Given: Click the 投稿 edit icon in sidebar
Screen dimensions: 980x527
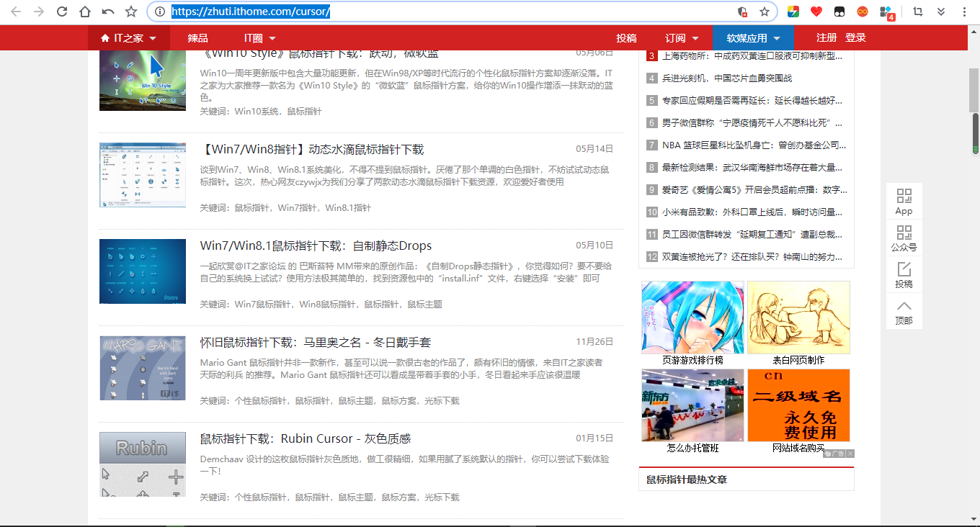Looking at the screenshot, I should coord(904,274).
